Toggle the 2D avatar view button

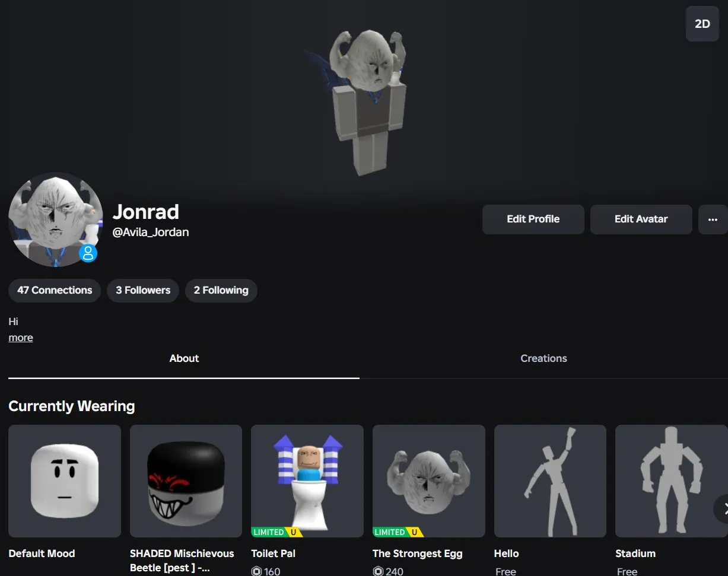(x=702, y=24)
